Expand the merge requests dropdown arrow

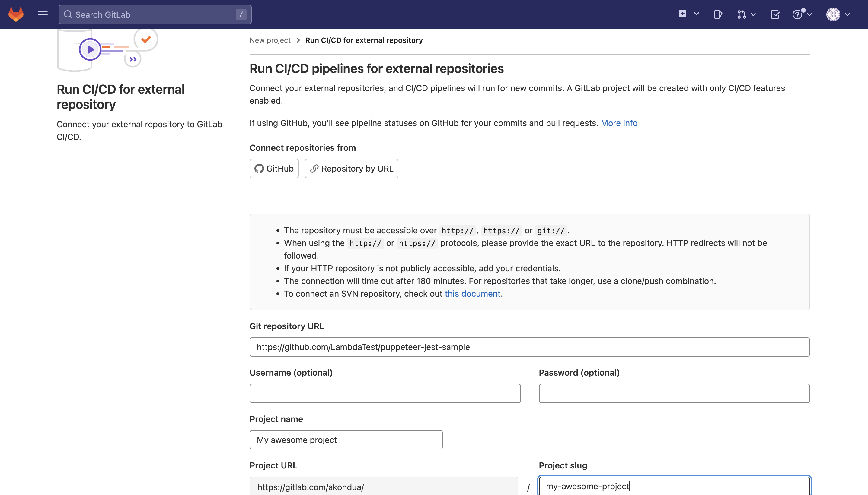tap(753, 14)
